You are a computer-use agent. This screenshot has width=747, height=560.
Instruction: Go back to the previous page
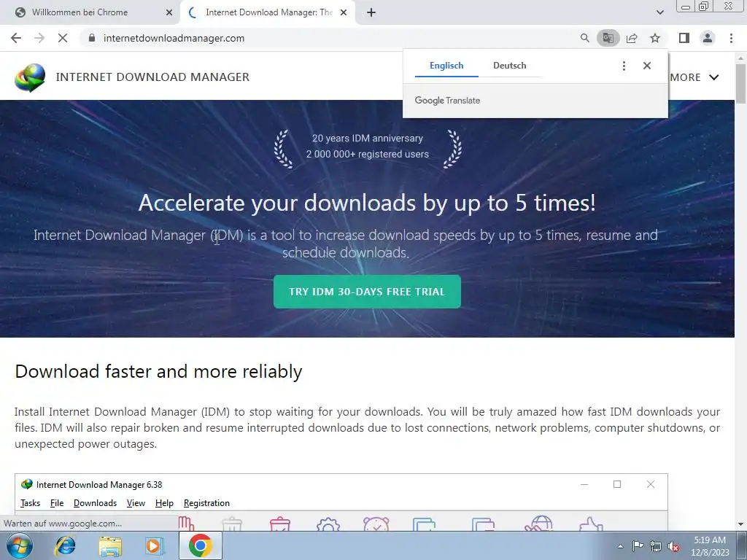point(16,38)
